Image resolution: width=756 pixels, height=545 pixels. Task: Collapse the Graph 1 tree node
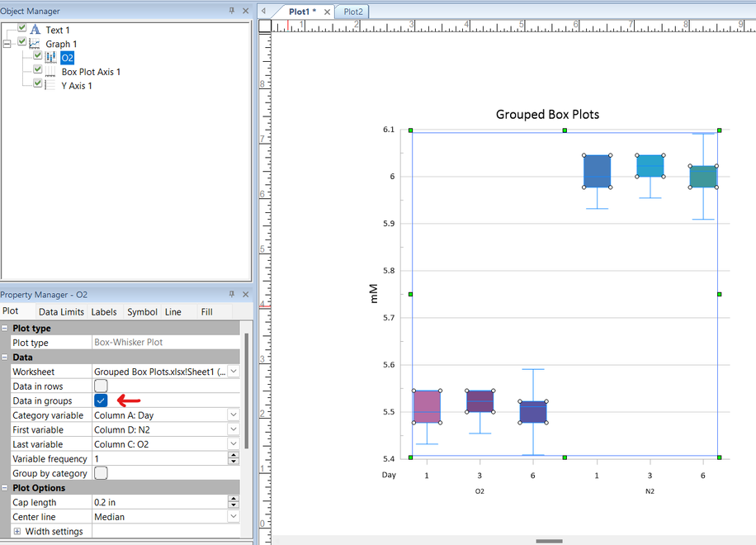(7, 44)
